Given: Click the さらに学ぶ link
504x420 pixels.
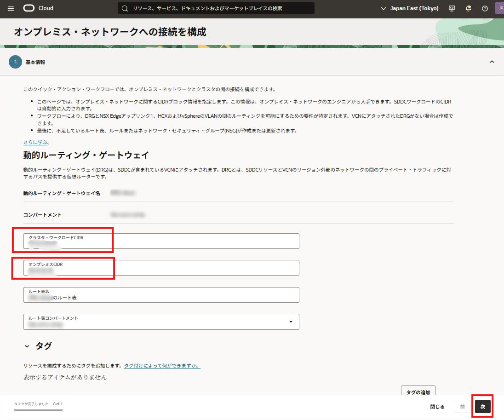Looking at the screenshot, I should tap(36, 142).
